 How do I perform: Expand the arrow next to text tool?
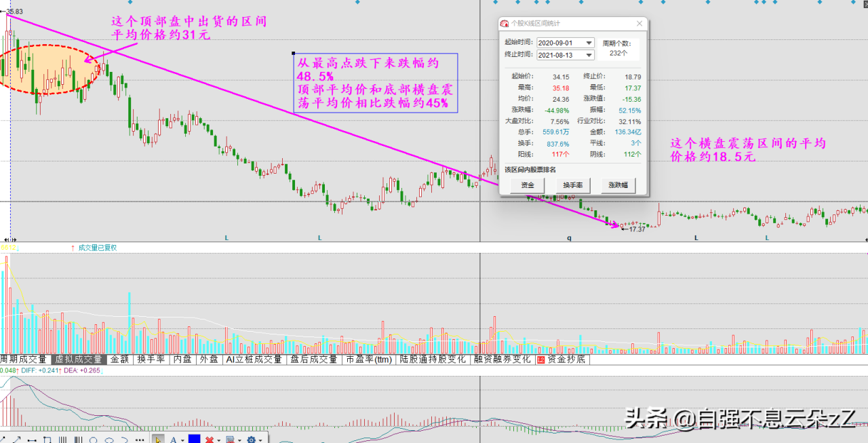coord(182,440)
